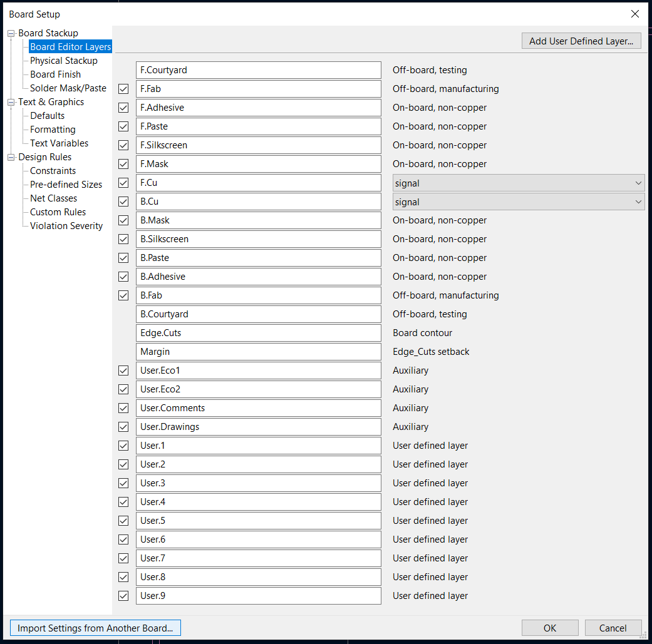Collapse the Text & Graphics tree node
Screen dimensions: 652x644
pos(11,102)
